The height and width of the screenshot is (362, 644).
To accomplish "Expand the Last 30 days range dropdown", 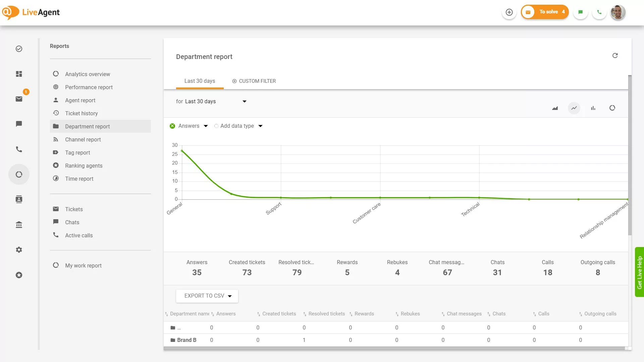I will pyautogui.click(x=245, y=102).
